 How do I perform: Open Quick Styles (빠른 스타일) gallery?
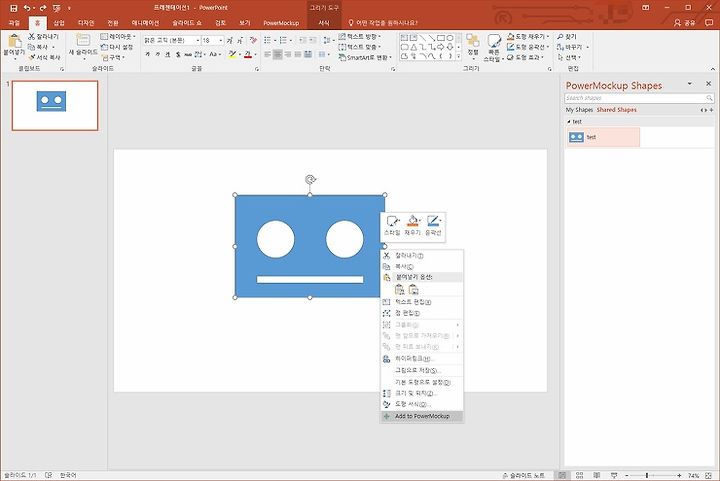click(x=494, y=47)
